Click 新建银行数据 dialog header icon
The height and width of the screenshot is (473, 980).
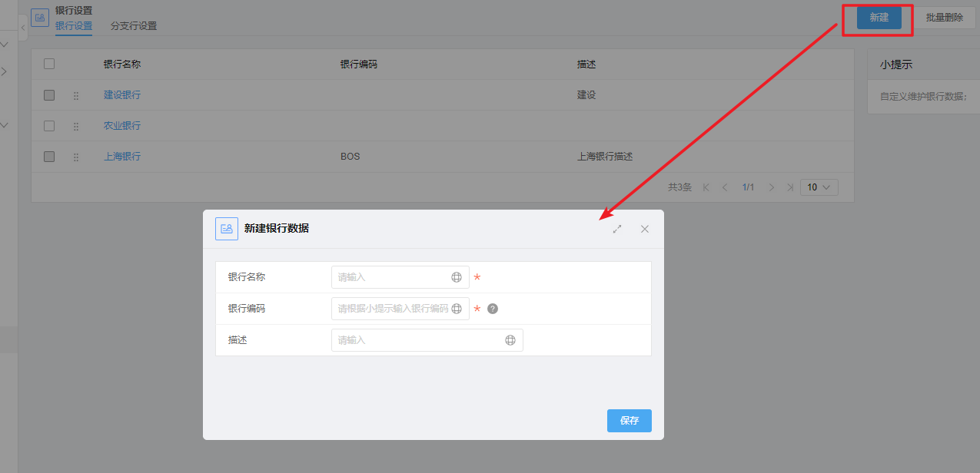[x=227, y=229]
